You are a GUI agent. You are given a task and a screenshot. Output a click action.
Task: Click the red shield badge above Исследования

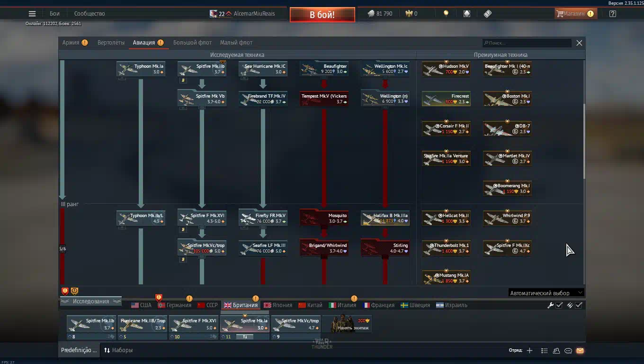(x=65, y=291)
